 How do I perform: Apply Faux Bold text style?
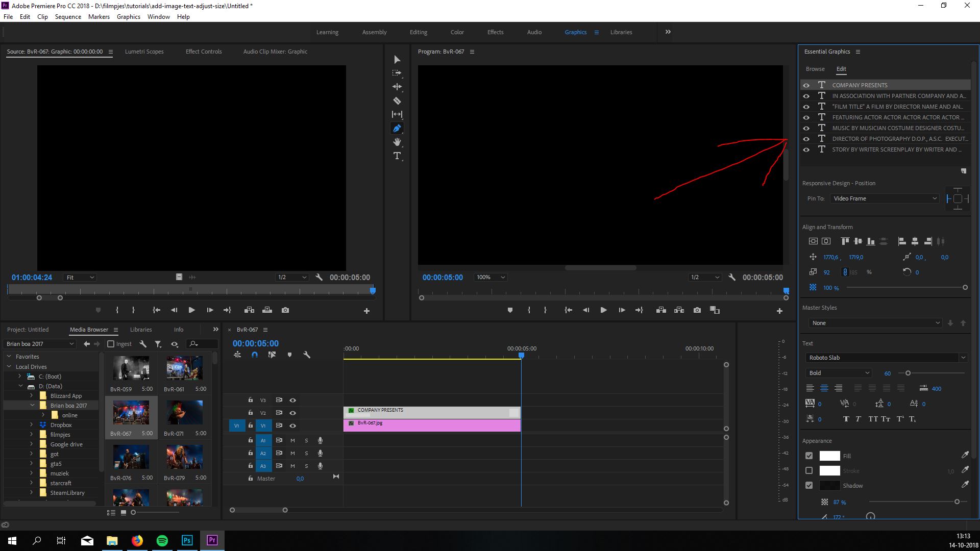tap(846, 419)
